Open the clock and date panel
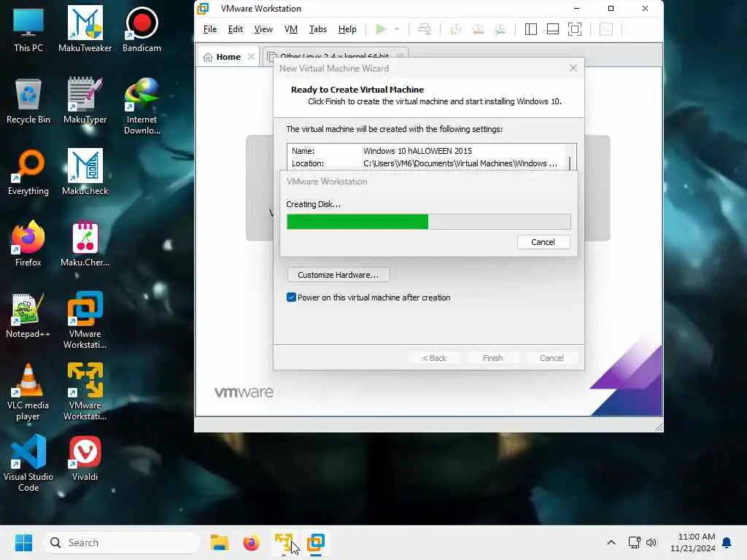 pos(693,542)
